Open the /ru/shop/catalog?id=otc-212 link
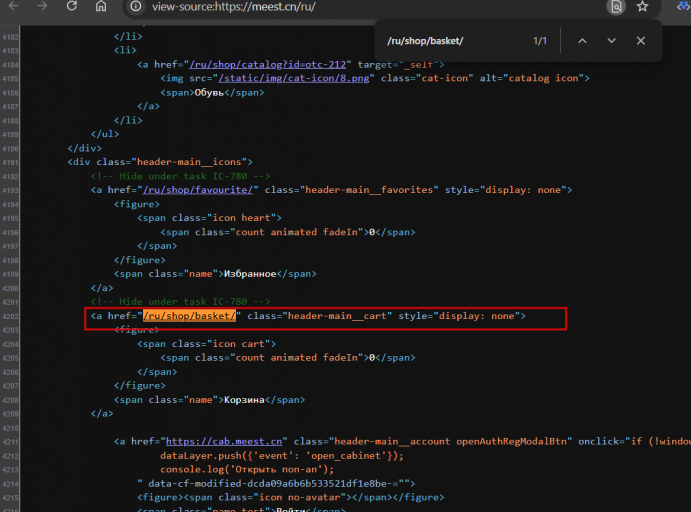 (x=267, y=64)
